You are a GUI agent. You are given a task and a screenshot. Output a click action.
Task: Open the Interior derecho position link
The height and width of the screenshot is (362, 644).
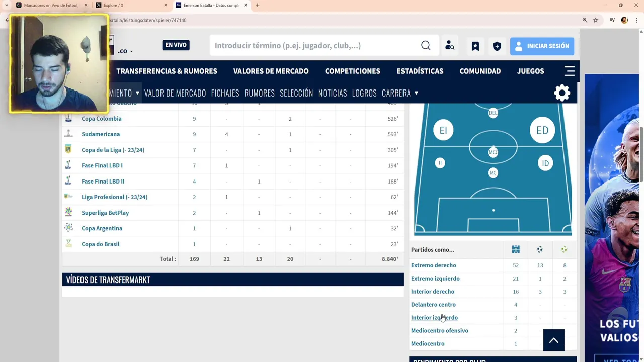coord(432,291)
